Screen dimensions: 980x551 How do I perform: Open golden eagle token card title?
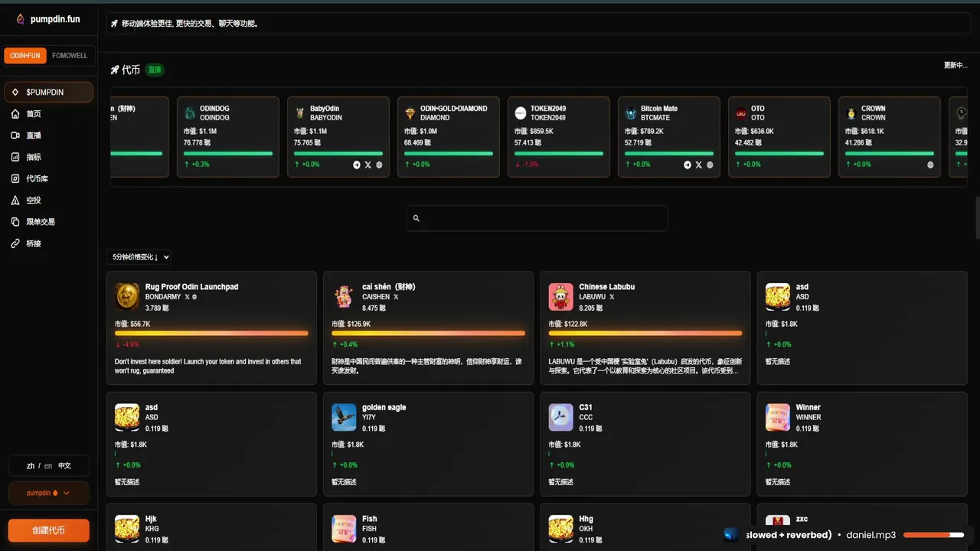pos(384,408)
